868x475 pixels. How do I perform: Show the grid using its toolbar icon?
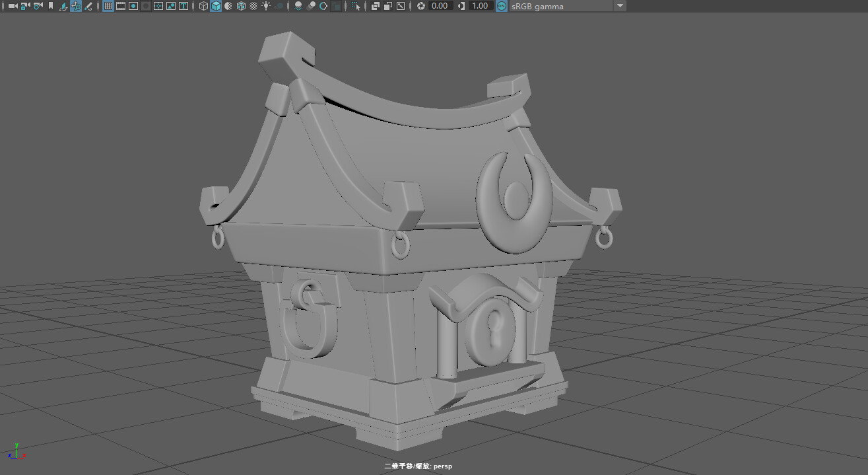[106, 6]
